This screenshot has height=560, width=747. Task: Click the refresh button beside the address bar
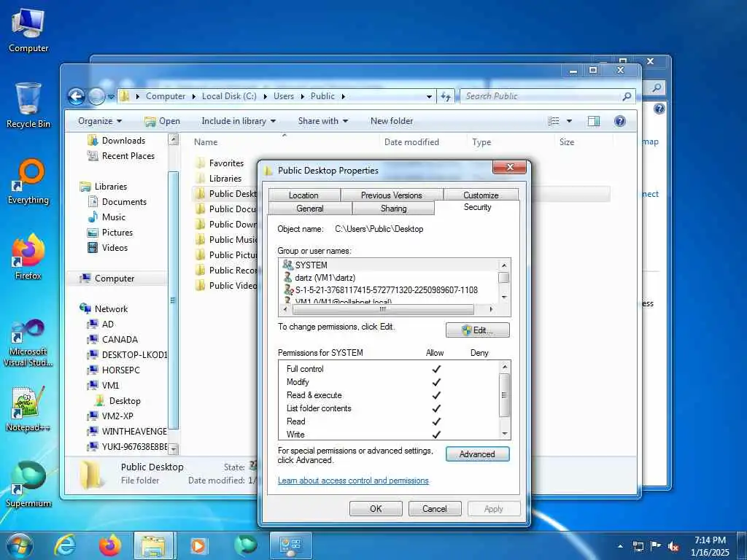[x=446, y=97]
